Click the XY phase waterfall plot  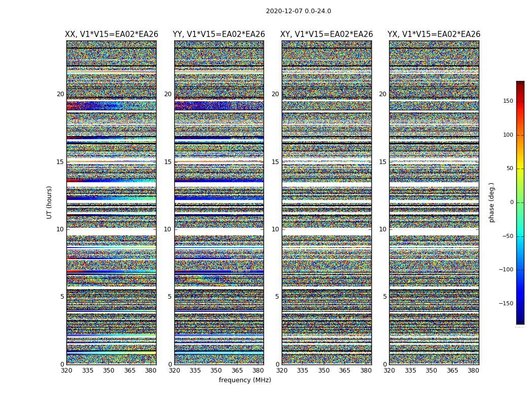click(x=326, y=202)
